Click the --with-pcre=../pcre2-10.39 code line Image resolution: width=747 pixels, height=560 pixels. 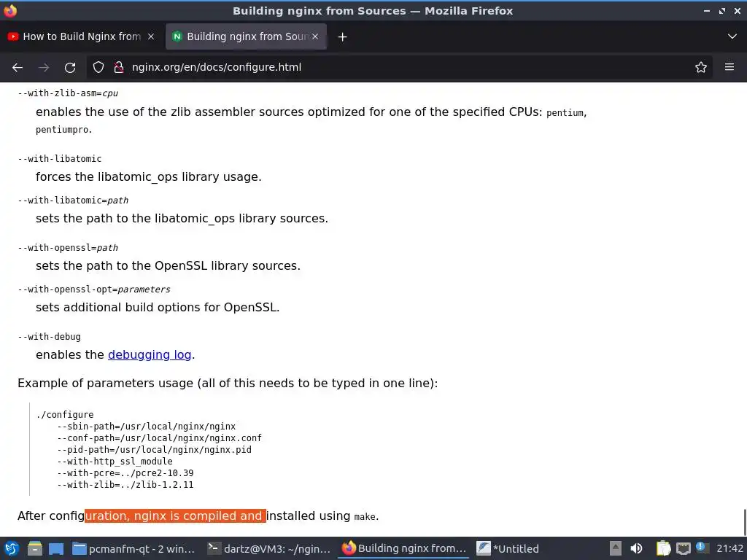125,473
